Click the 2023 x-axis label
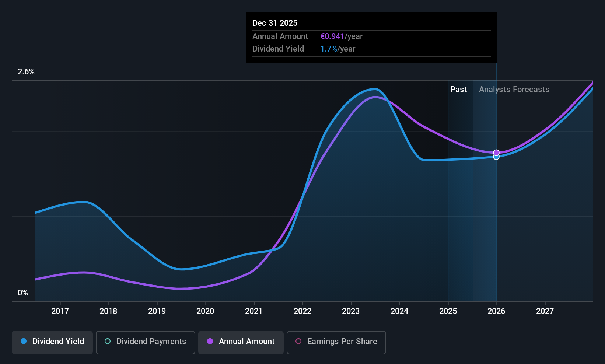 (x=351, y=311)
